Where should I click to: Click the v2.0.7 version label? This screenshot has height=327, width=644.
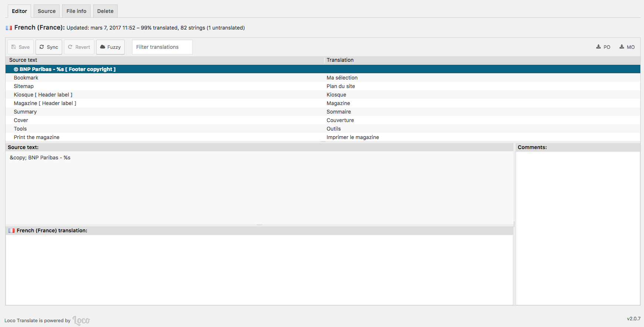click(634, 318)
